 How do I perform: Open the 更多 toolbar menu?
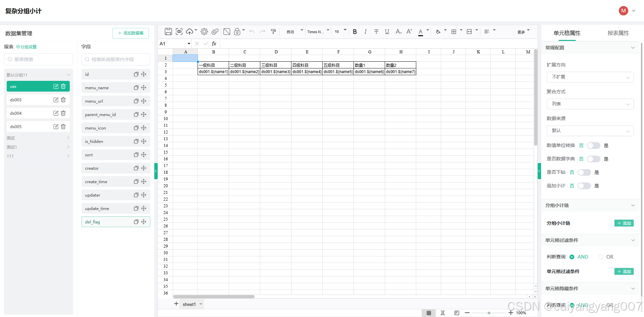[523, 32]
